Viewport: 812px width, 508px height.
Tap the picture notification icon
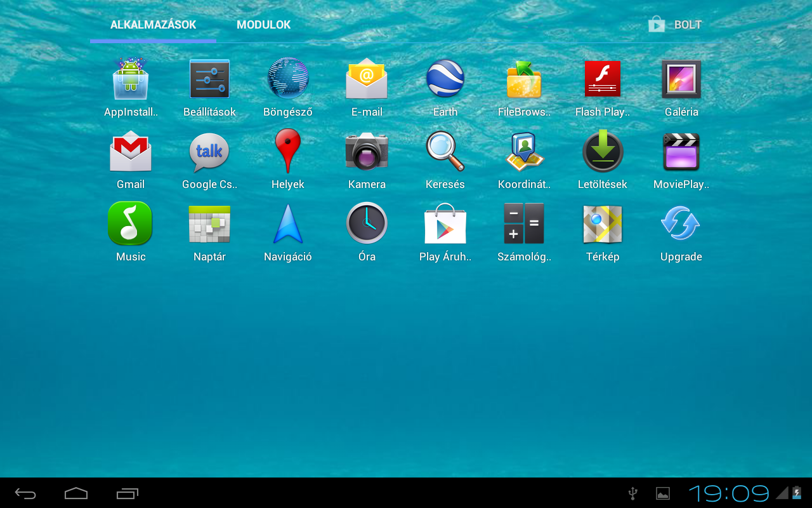coord(663,493)
